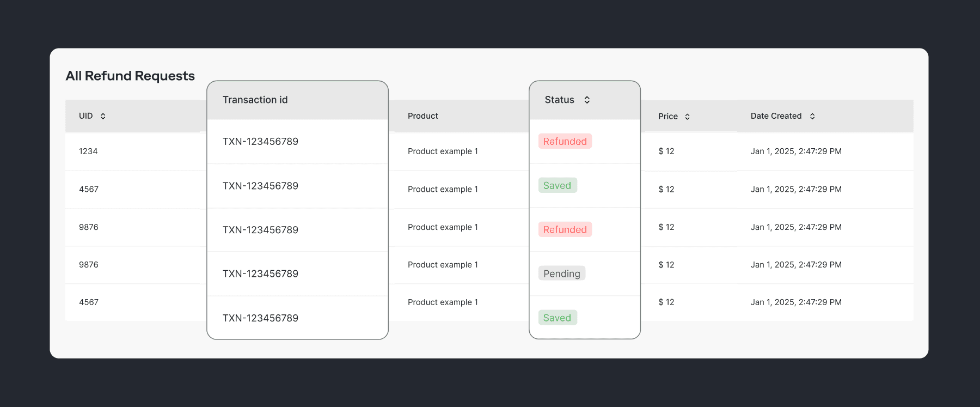
Task: Toggle the sort icon next to Price
Action: click(x=687, y=117)
